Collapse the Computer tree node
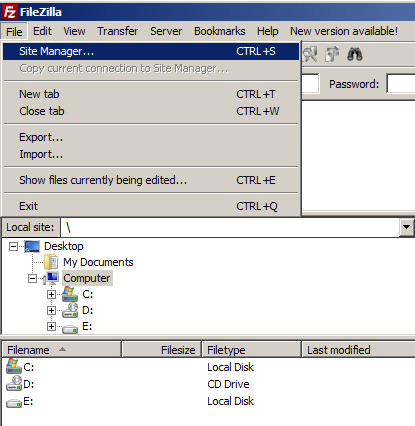The image size is (415, 426). [32, 278]
